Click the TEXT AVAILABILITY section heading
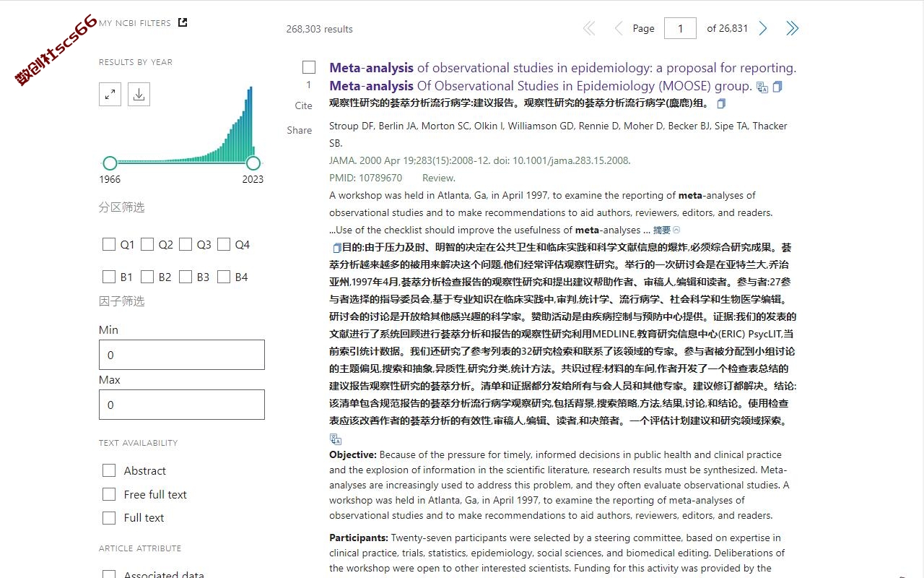924x578 pixels. tap(138, 443)
